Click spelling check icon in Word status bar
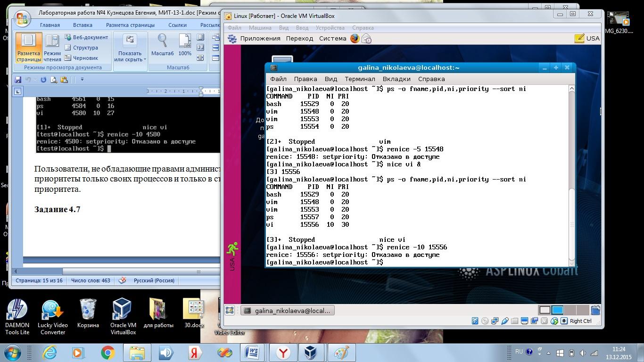 (122, 280)
